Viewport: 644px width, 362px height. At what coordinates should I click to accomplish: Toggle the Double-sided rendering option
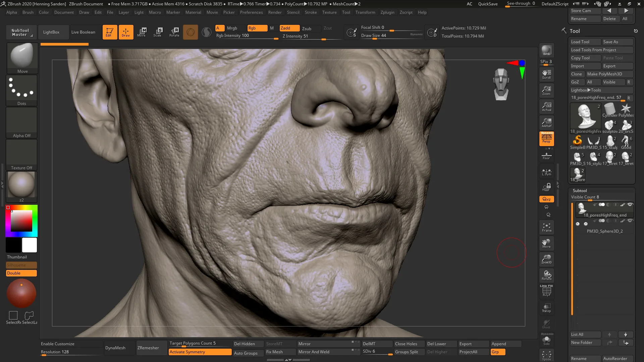coord(21,273)
